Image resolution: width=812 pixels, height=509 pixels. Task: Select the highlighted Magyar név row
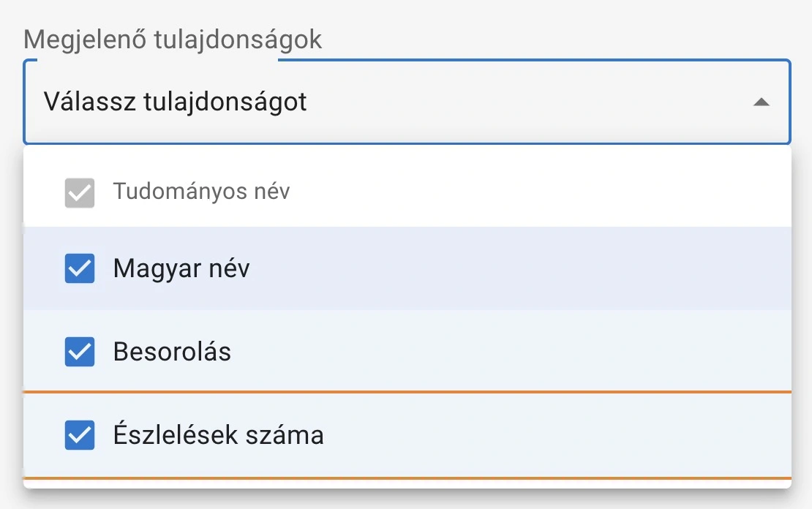point(181,268)
